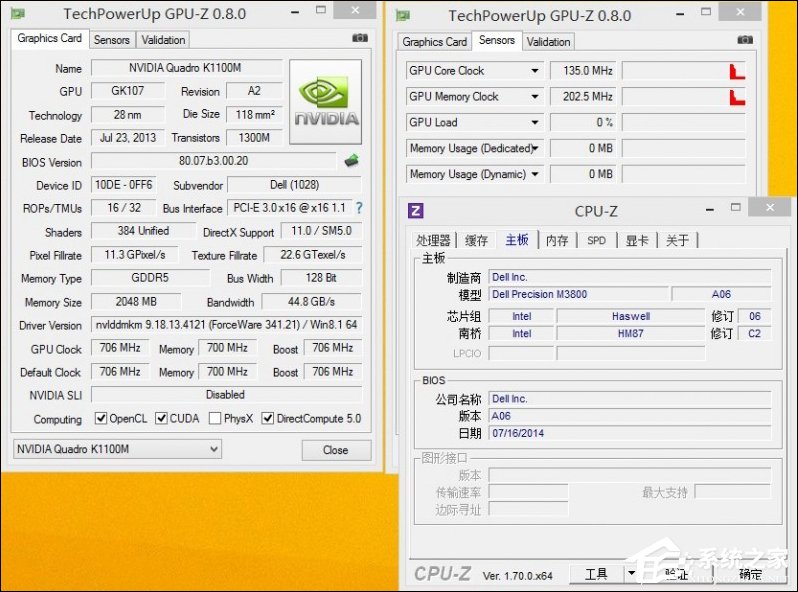Click the Bandwidth value 44.8 GB/s
This screenshot has height=592, width=798.
click(x=311, y=301)
